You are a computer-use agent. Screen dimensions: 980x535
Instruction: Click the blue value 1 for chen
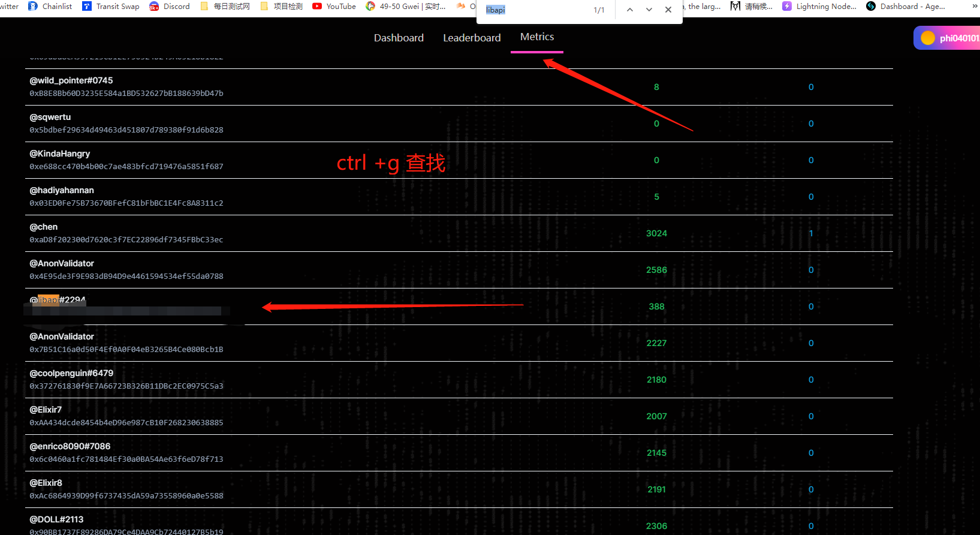[x=811, y=233]
